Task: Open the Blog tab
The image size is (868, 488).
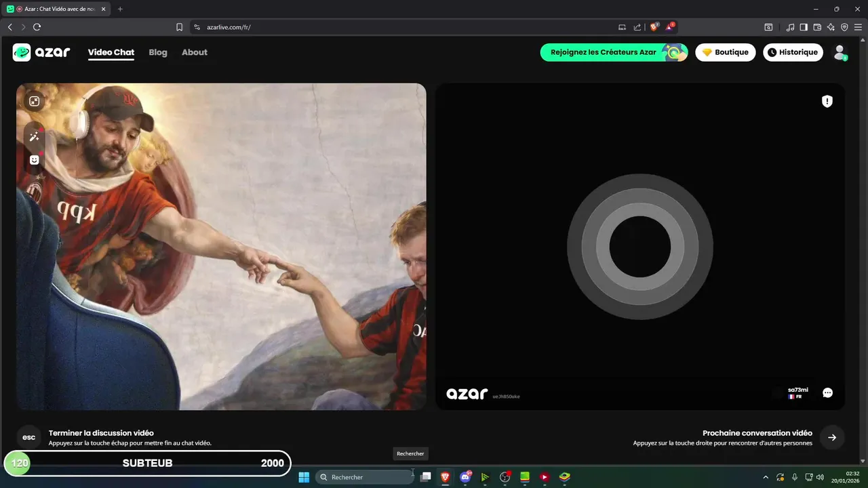Action: (158, 52)
